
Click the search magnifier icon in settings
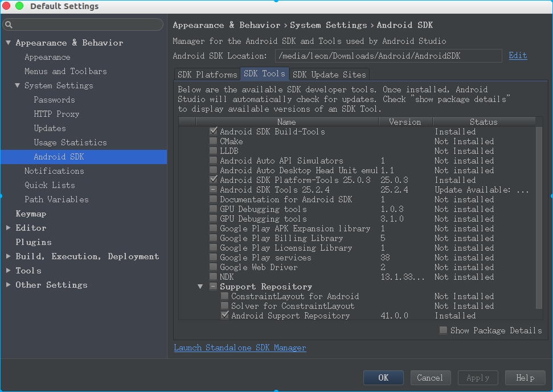[x=9, y=25]
